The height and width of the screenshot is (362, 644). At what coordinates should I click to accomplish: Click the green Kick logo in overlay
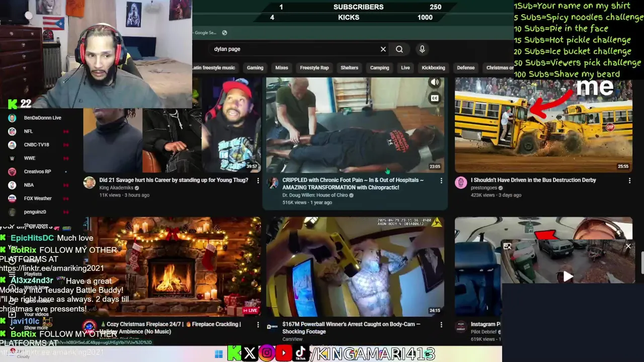234,353
